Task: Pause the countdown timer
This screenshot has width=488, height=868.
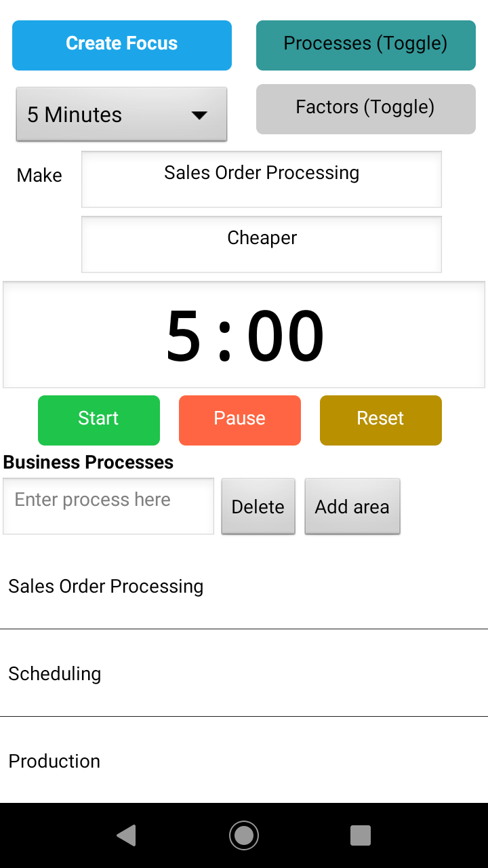Action: click(x=240, y=420)
